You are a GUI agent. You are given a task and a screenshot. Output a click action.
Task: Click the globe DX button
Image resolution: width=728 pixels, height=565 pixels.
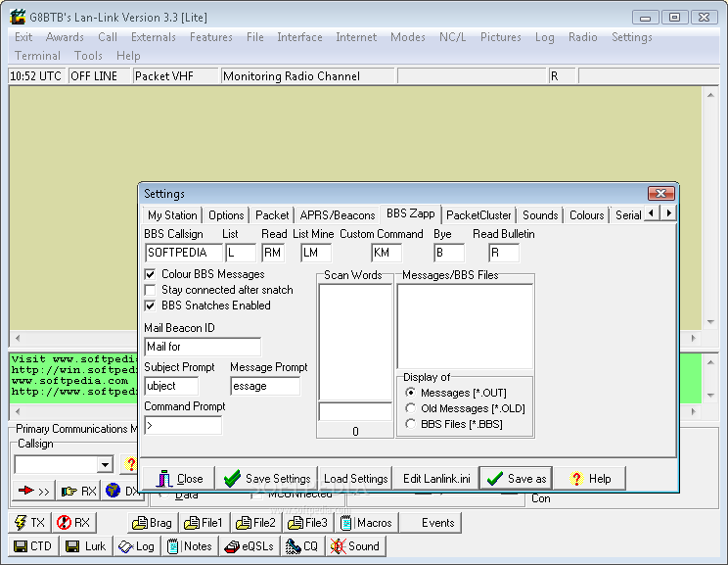pos(121,491)
